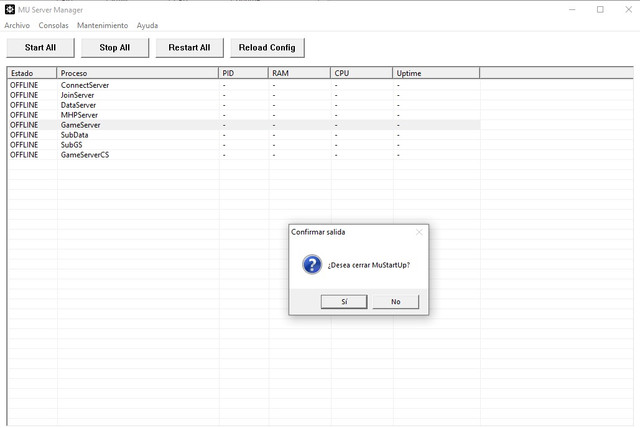Confirm exit with the Sí button
Image resolution: width=640 pixels, height=428 pixels.
(x=344, y=302)
